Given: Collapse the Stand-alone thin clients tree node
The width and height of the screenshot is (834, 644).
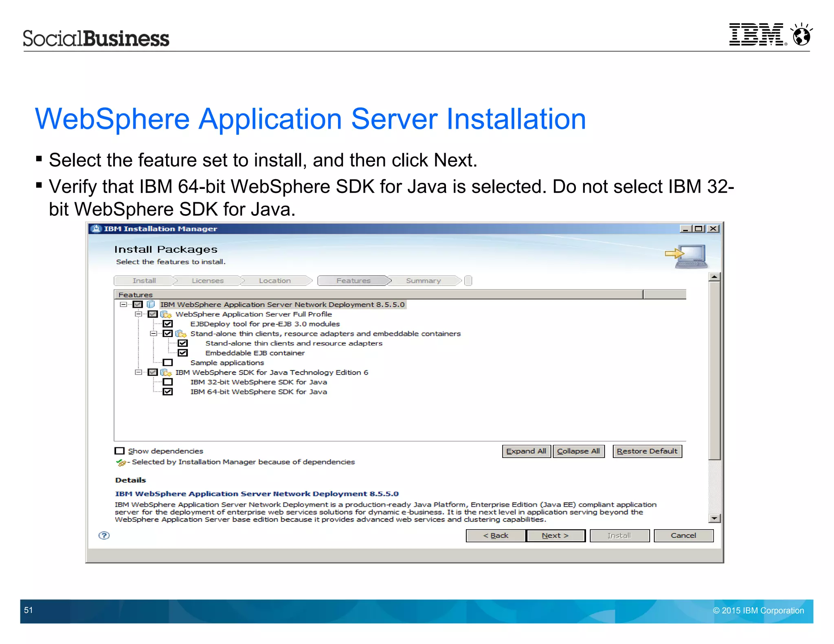Looking at the screenshot, I should click(154, 333).
